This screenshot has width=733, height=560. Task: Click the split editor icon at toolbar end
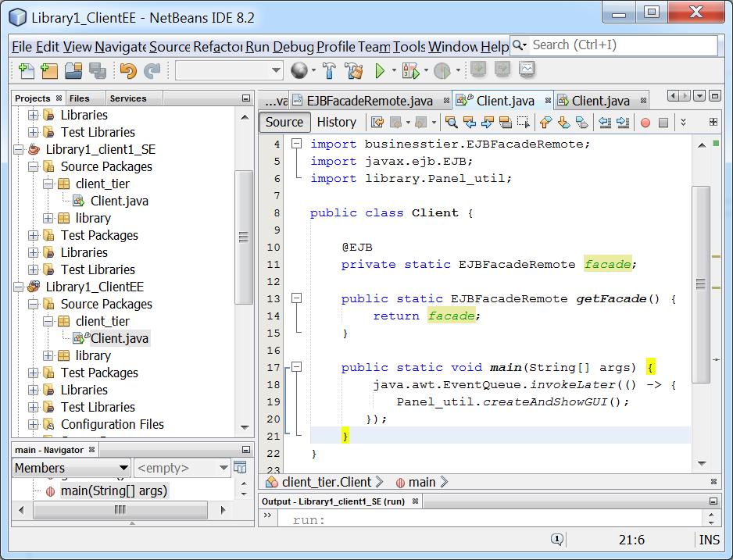click(x=713, y=122)
